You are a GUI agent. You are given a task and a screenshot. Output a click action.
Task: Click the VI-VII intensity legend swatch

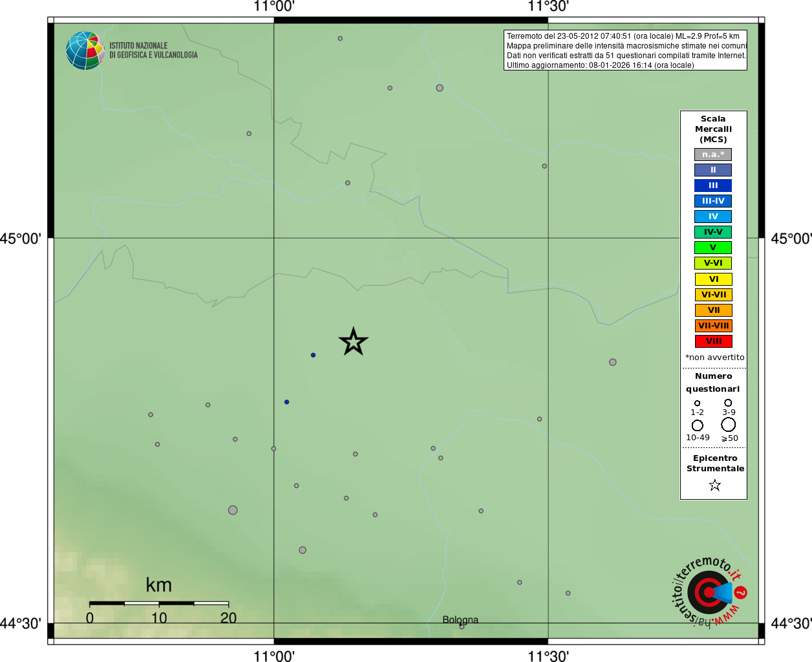(x=713, y=295)
